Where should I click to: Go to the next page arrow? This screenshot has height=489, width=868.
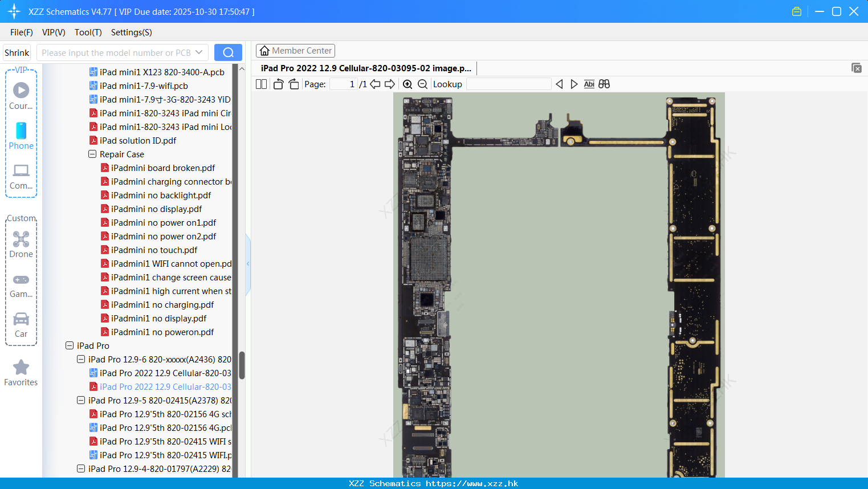point(390,84)
